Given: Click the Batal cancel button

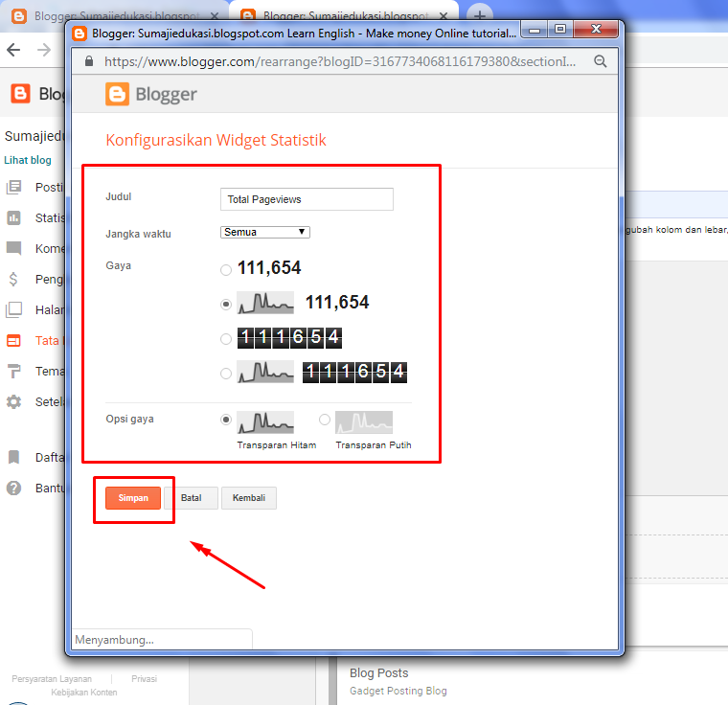Looking at the screenshot, I should pos(192,498).
